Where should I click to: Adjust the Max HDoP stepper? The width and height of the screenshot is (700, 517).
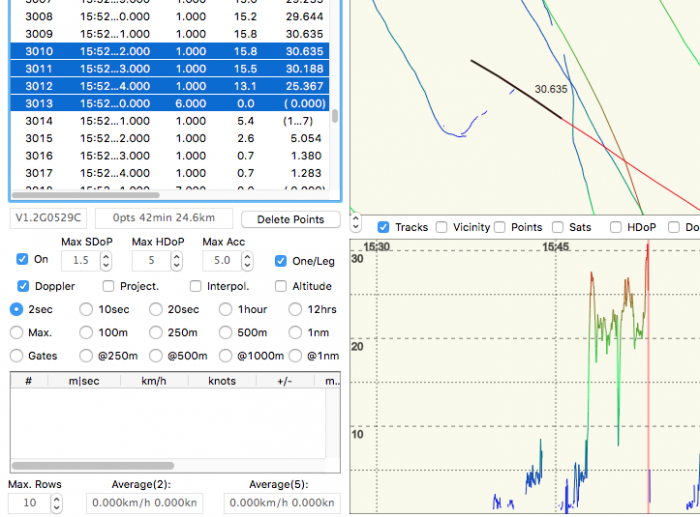178,260
